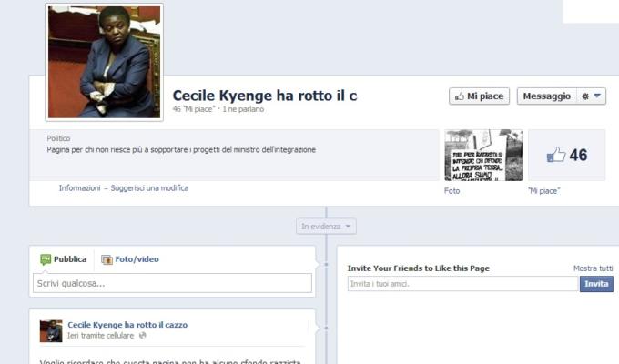Viewport: 619px width, 364px height.
Task: Click the globe privacy icon on post
Action: tap(143, 336)
